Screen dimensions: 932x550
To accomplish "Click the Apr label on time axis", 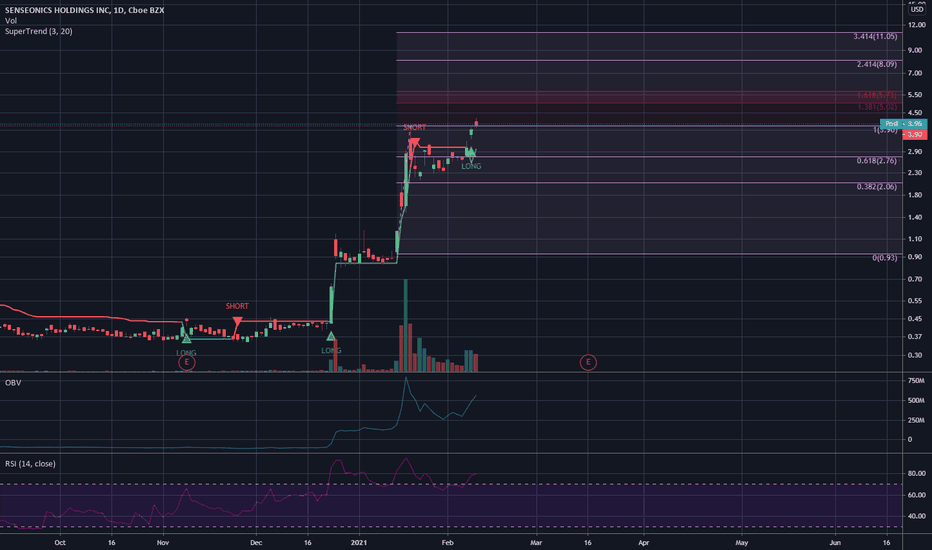I will 644,542.
